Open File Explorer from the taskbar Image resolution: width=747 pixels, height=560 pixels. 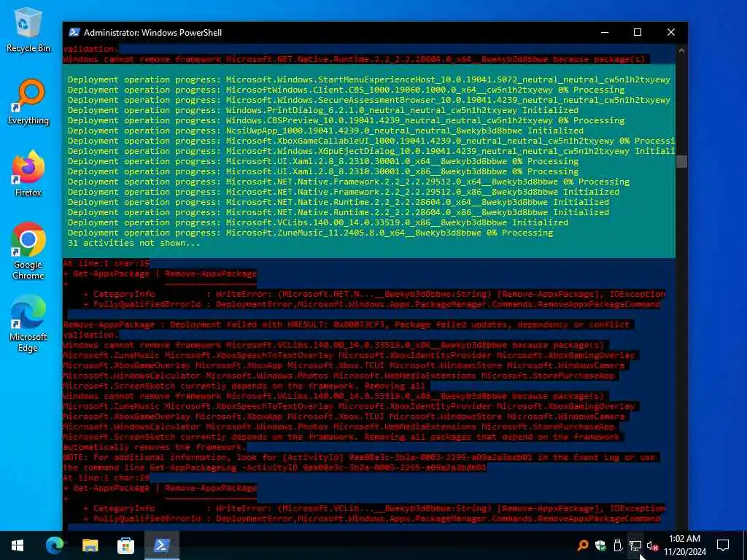[x=90, y=545]
